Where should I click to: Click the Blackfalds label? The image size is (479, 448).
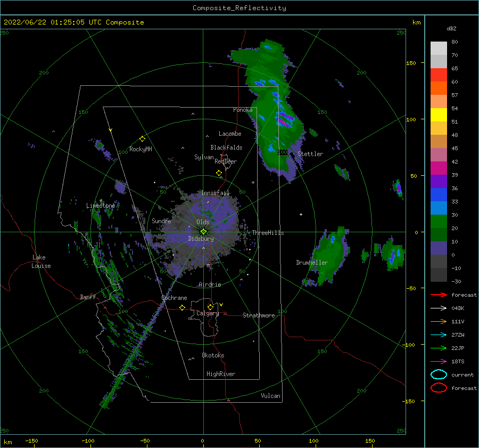(226, 148)
